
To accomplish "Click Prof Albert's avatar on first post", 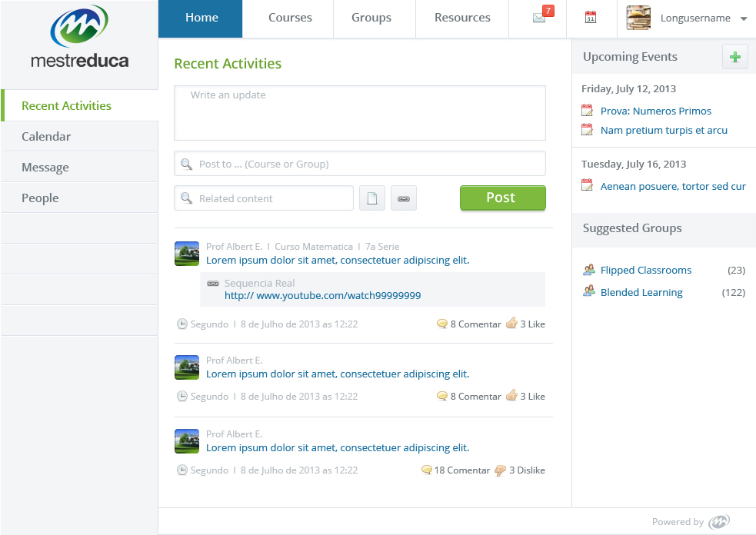I will 187,254.
